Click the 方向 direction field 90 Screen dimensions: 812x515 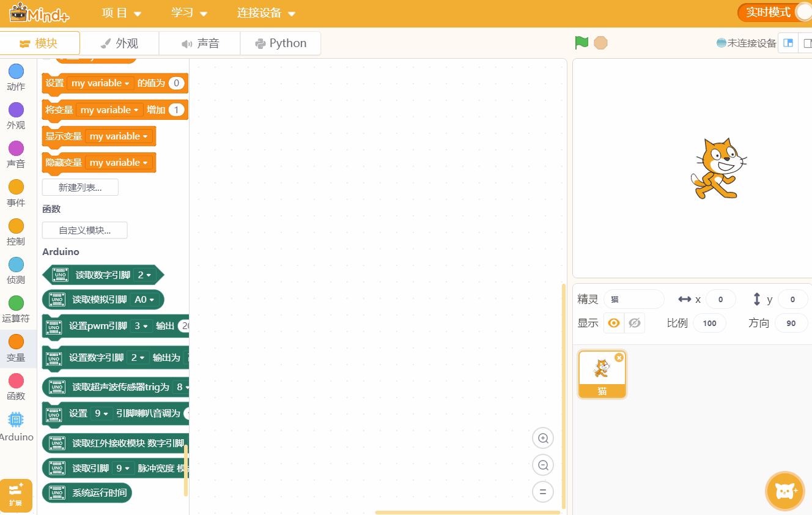(791, 323)
